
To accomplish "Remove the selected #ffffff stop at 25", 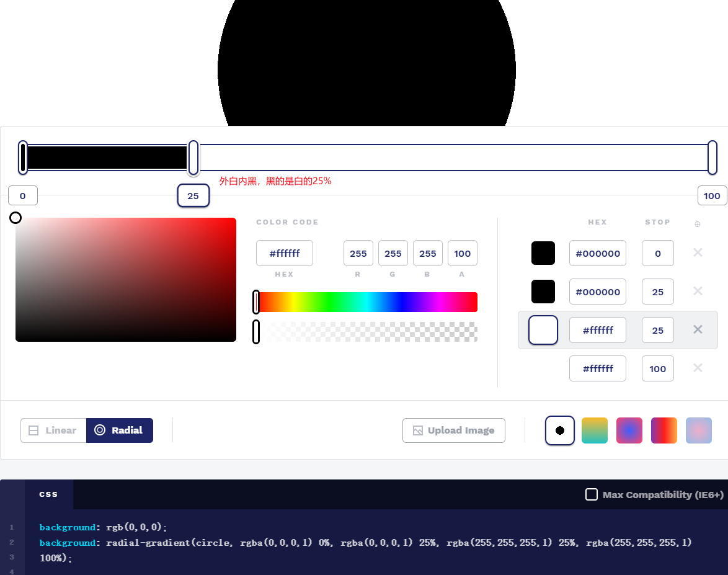I will point(698,330).
